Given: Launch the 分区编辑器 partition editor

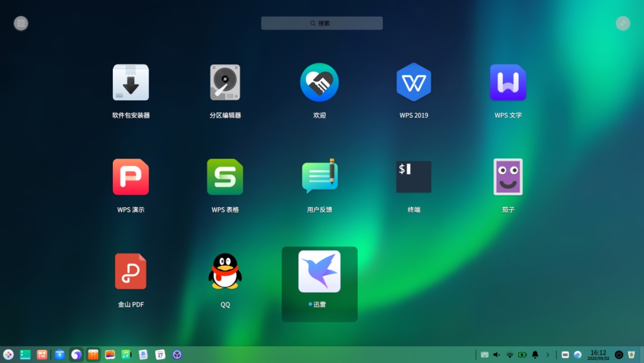Looking at the screenshot, I should tap(225, 82).
